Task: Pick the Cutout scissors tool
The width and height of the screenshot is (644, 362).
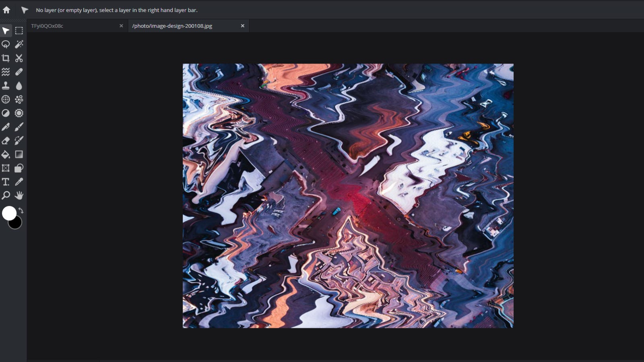Action: point(19,58)
